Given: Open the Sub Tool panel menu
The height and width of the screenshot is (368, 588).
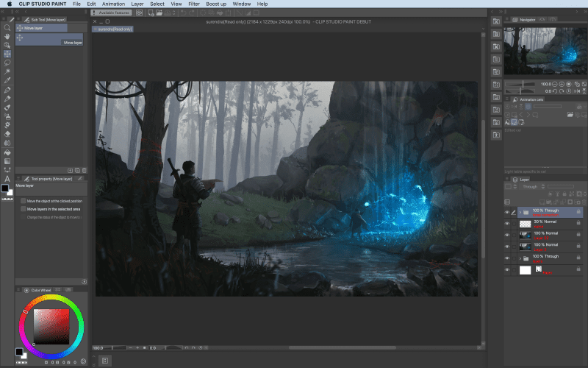Looking at the screenshot, I should click(x=18, y=20).
